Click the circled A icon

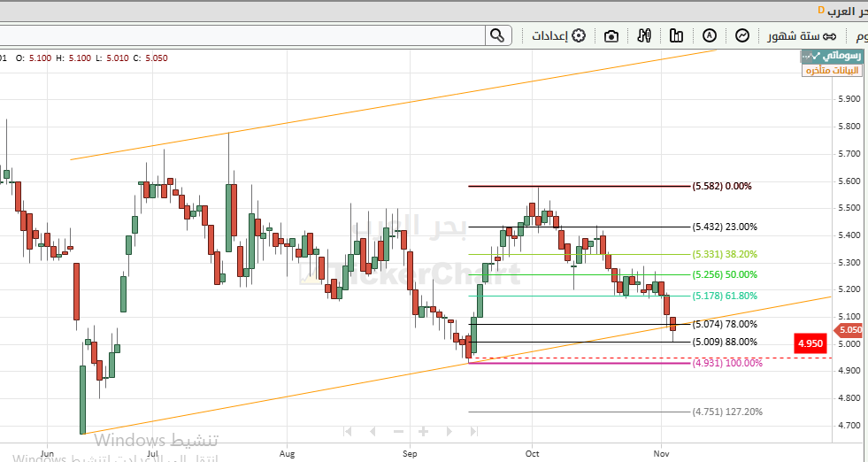tap(710, 36)
